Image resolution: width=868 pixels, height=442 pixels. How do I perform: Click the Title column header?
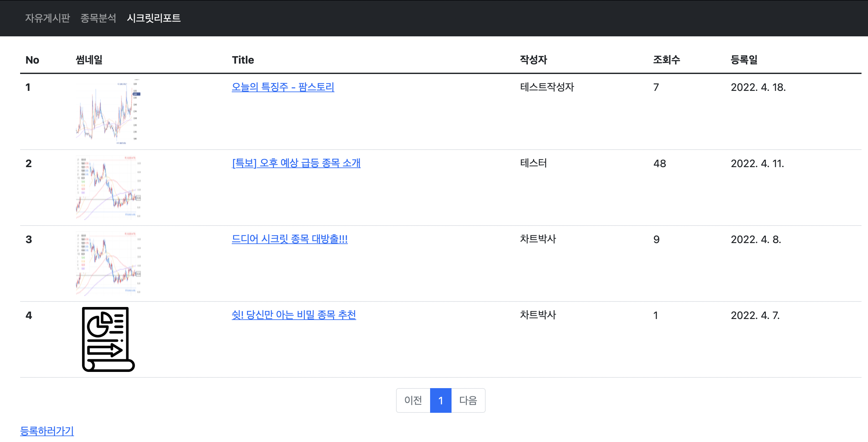(242, 60)
